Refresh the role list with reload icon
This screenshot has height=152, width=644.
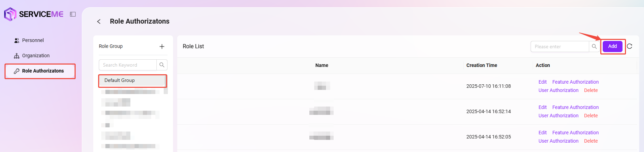point(630,46)
